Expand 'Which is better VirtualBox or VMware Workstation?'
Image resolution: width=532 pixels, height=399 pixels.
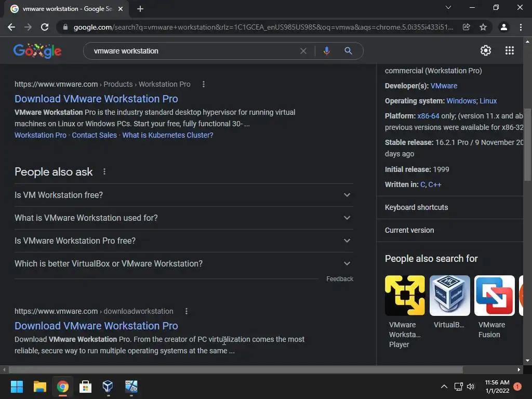point(184,263)
